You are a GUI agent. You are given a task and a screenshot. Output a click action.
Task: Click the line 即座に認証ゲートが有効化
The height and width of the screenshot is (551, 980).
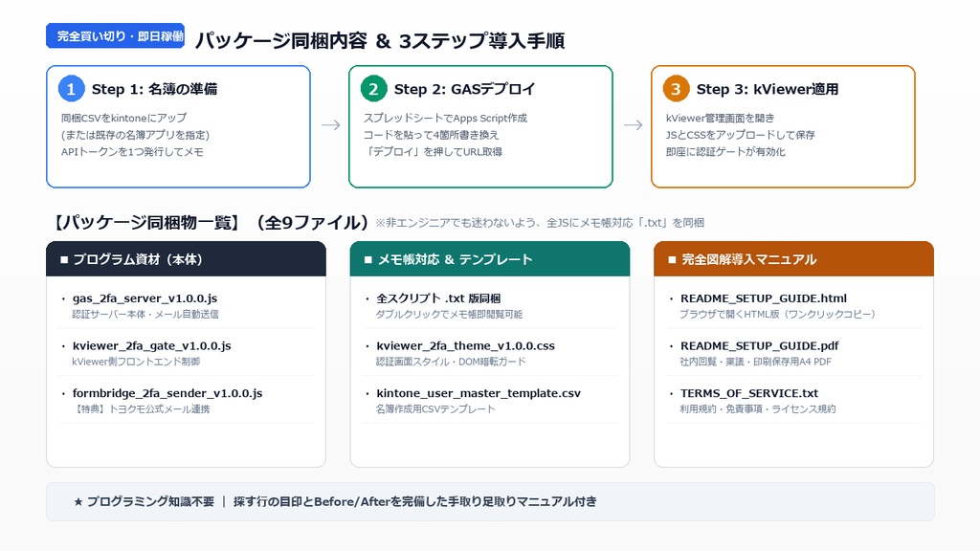725,152
